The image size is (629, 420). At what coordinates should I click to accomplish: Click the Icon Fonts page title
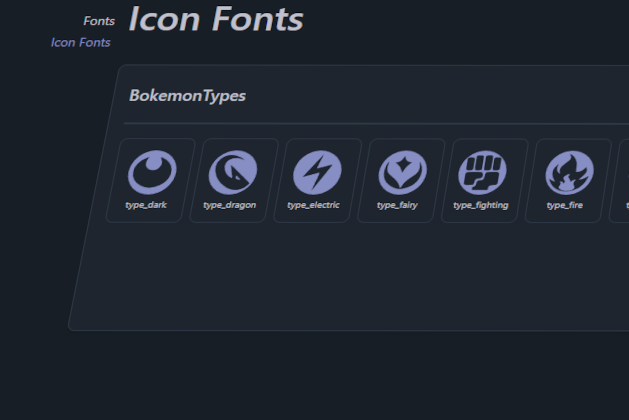[216, 19]
